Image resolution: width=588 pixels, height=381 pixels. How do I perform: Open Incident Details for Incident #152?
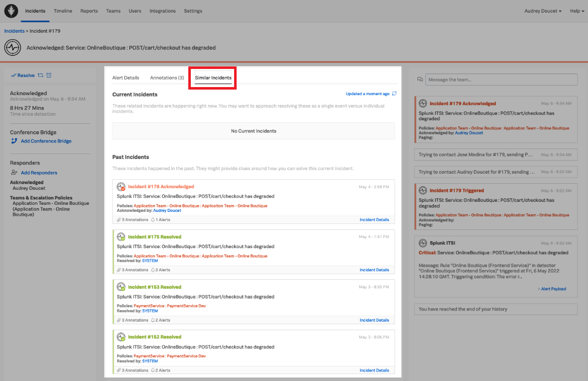[x=374, y=370]
